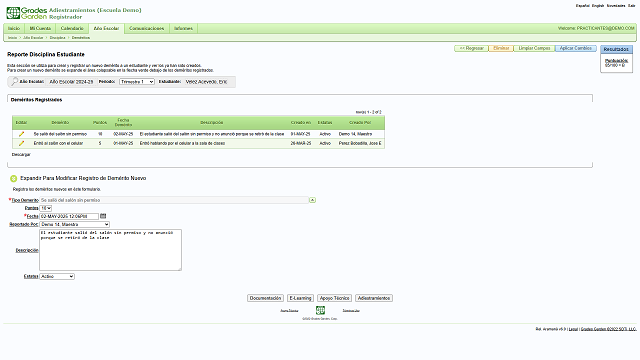The image size is (640, 360).
Task: Sort by the Demérito column header
Action: point(60,122)
